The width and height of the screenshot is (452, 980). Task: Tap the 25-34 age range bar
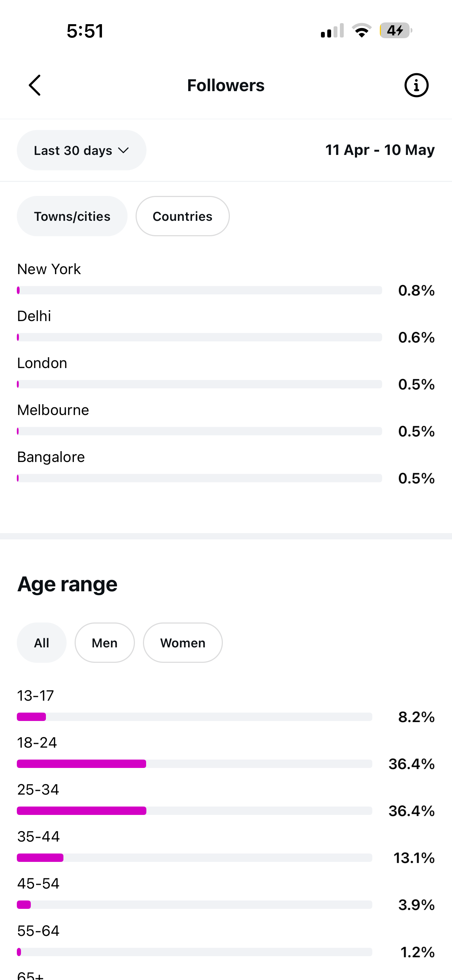pyautogui.click(x=194, y=811)
